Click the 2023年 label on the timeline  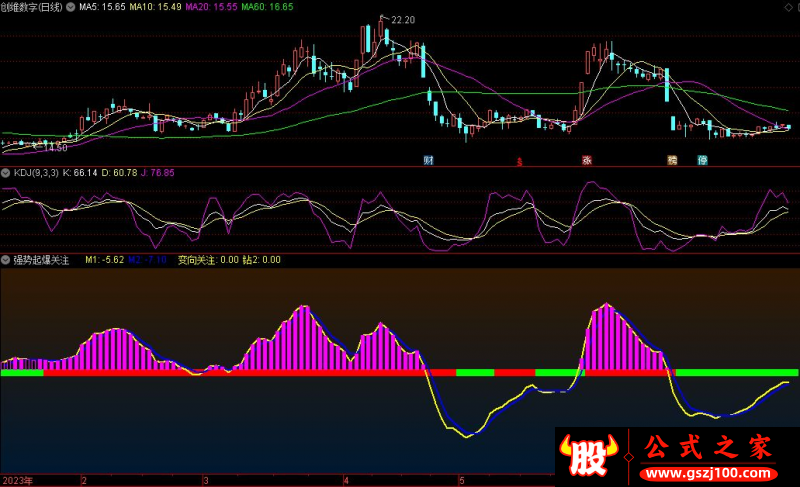[x=17, y=481]
